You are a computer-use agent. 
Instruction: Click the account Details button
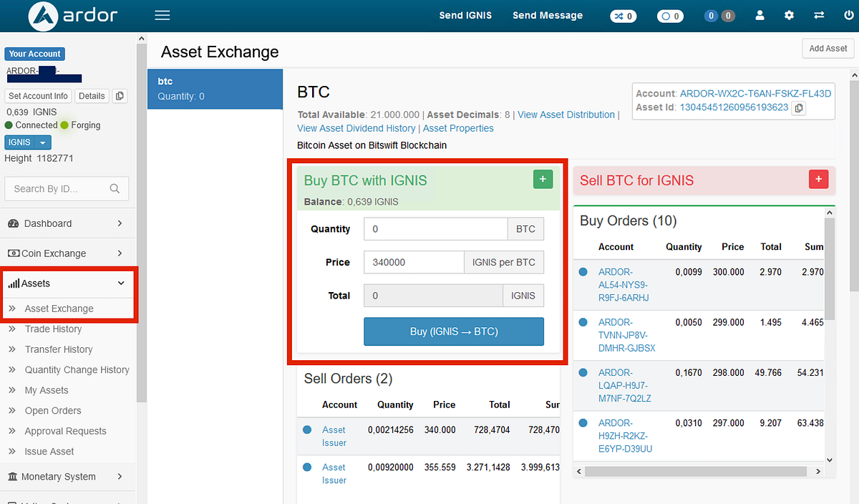[92, 96]
